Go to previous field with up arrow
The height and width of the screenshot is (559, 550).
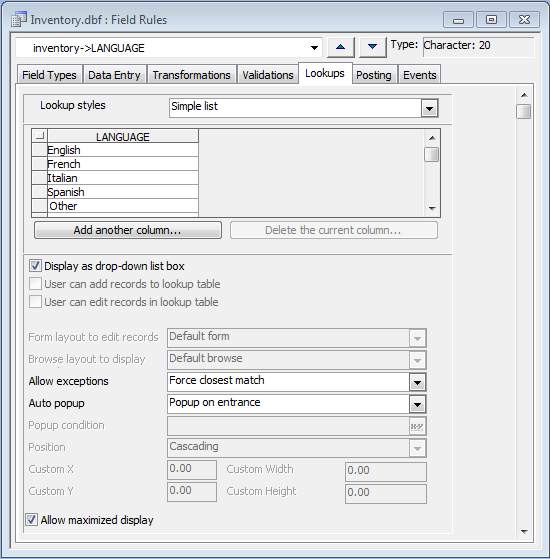point(340,47)
